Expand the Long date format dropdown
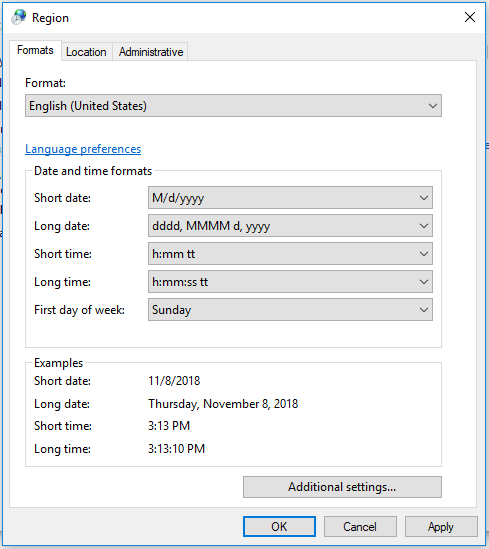Screen dimensions: 489x549 (290, 226)
